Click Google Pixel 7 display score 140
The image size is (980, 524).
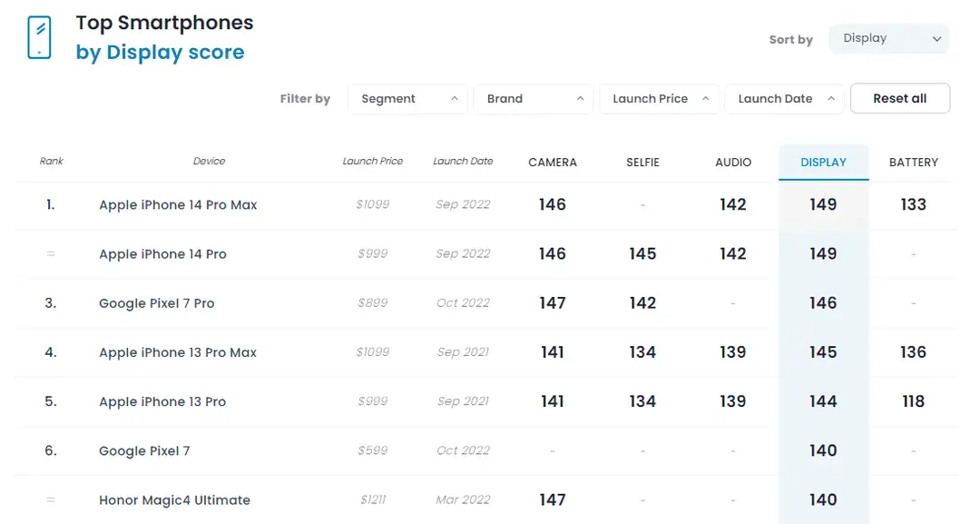[823, 450]
